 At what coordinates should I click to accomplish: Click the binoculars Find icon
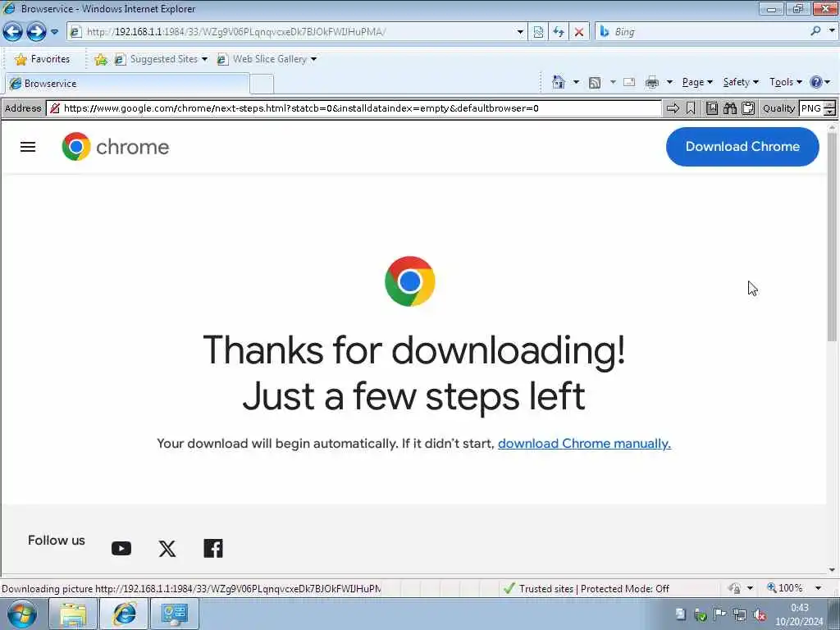[x=730, y=108]
